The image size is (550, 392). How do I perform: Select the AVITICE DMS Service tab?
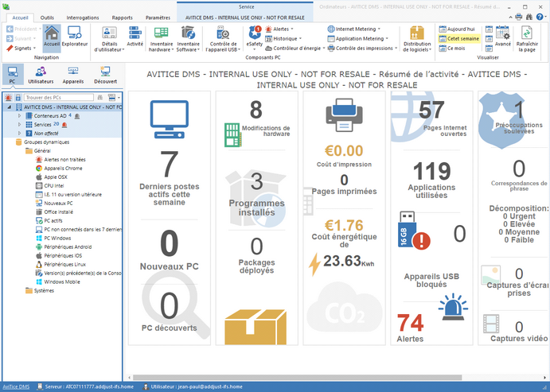[x=245, y=17]
